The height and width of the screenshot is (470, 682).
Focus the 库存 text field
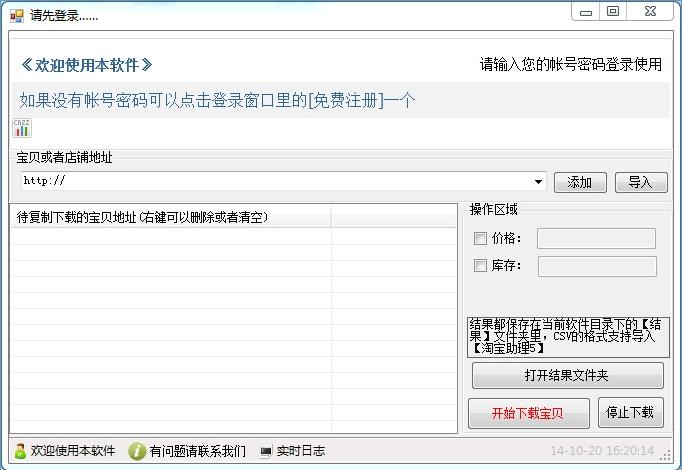point(596,266)
